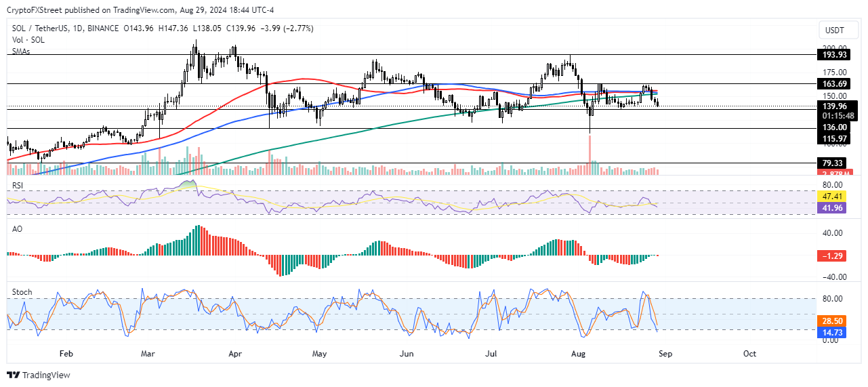Image resolution: width=868 pixels, height=387 pixels.
Task: Click the RSI pane label
Action: [x=18, y=183]
